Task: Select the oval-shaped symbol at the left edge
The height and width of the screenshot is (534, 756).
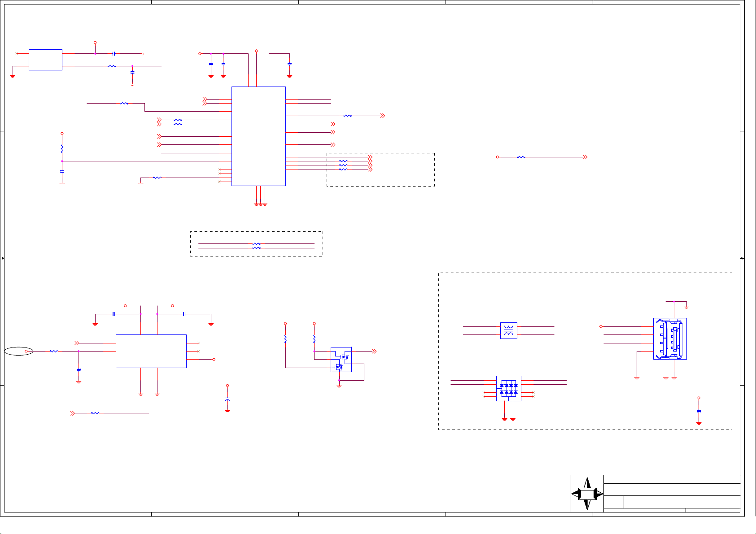Action: point(18,351)
